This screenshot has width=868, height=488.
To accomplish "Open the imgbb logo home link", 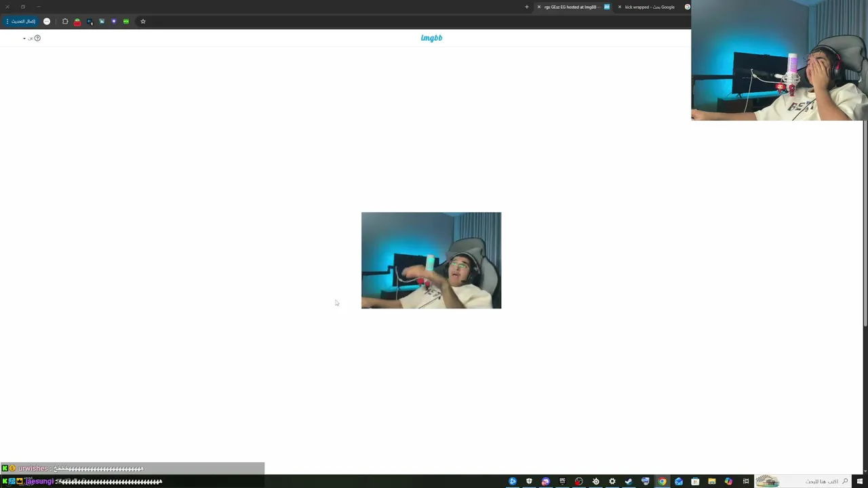I will tap(431, 38).
